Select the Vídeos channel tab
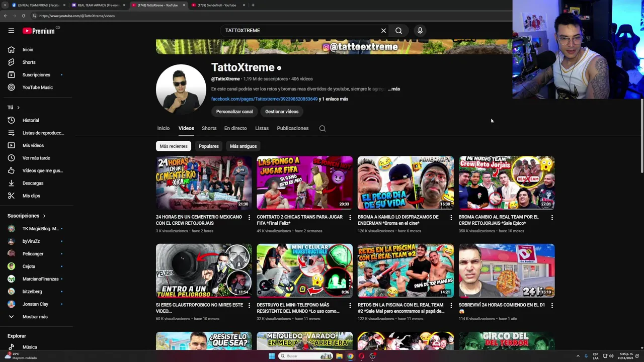Viewport: 644px width, 362px height. point(186,128)
